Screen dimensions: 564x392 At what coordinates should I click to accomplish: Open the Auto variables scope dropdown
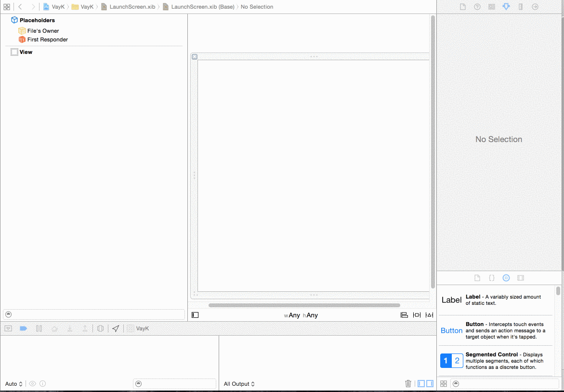pyautogui.click(x=14, y=384)
